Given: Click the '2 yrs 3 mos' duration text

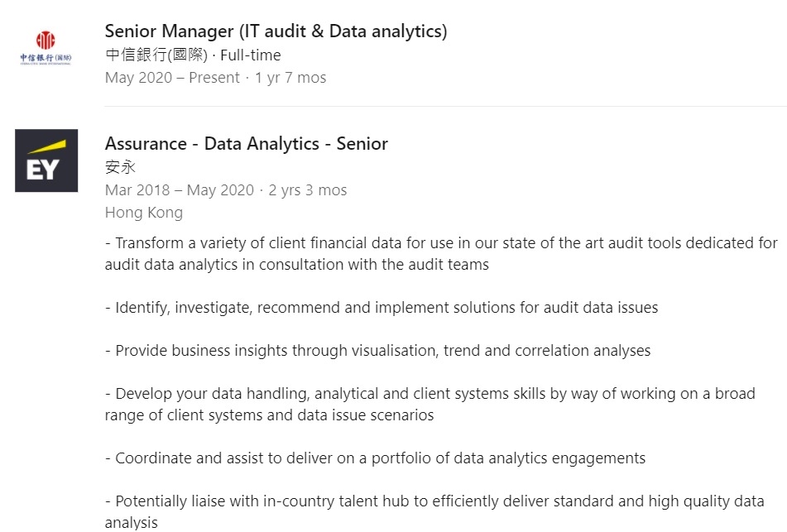Looking at the screenshot, I should (x=308, y=190).
